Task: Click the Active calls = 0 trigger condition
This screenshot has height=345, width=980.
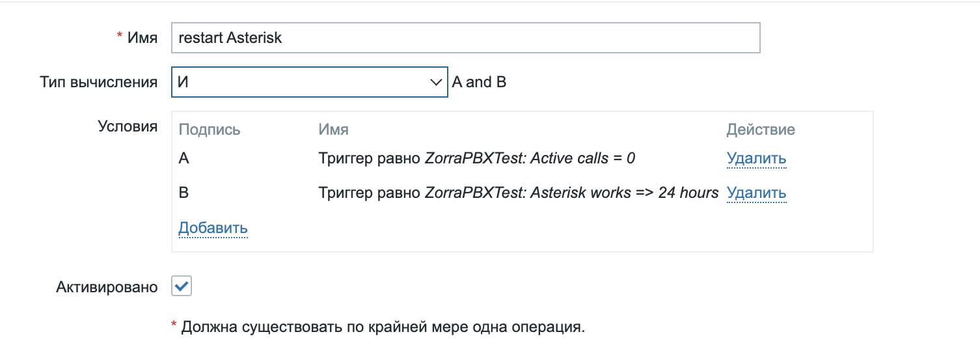Action: point(476,158)
